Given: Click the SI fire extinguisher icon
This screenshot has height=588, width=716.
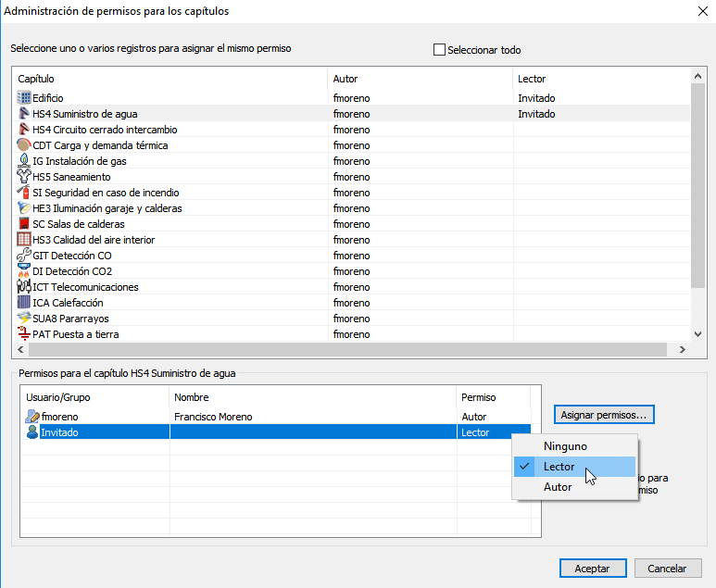Looking at the screenshot, I should pyautogui.click(x=24, y=193).
